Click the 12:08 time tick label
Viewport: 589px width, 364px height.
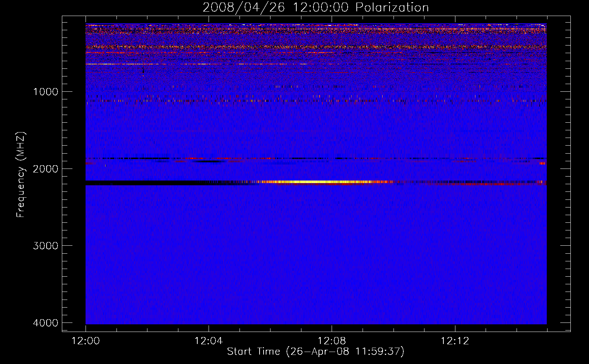point(332,341)
